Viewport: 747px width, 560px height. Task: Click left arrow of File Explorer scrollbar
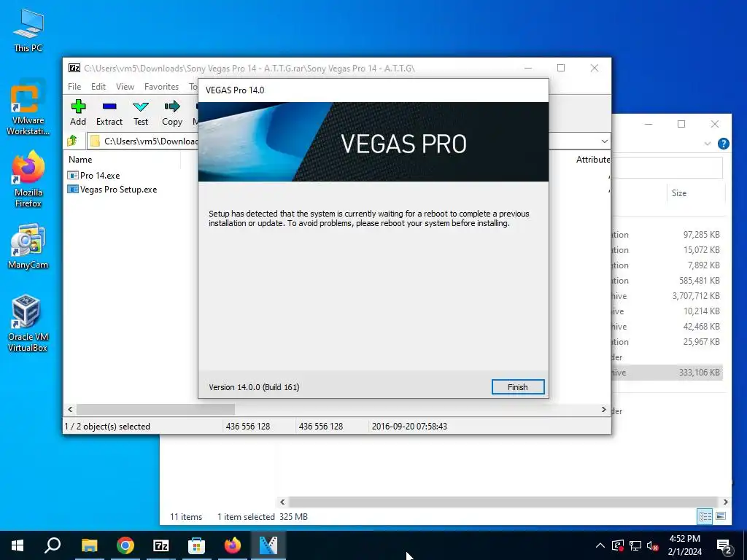pyautogui.click(x=282, y=502)
